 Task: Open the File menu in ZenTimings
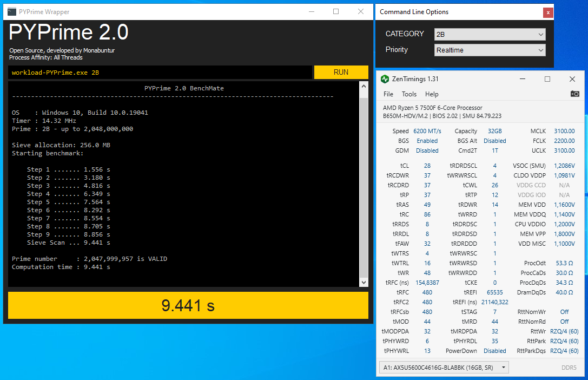pos(388,94)
